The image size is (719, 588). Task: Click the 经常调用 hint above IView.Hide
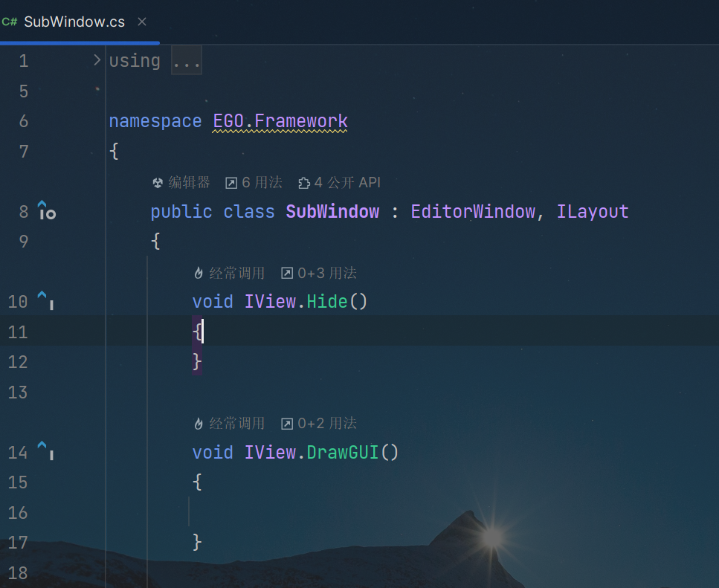[229, 273]
